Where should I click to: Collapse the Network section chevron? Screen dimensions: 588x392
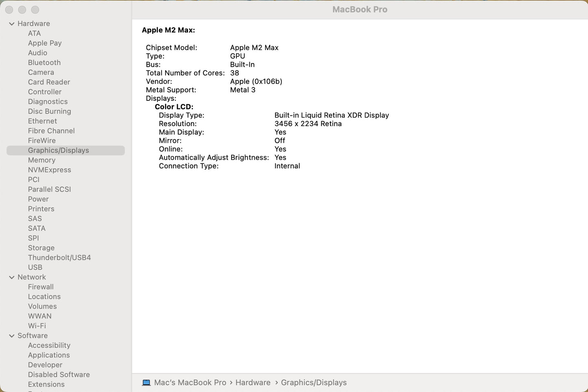[x=12, y=277]
